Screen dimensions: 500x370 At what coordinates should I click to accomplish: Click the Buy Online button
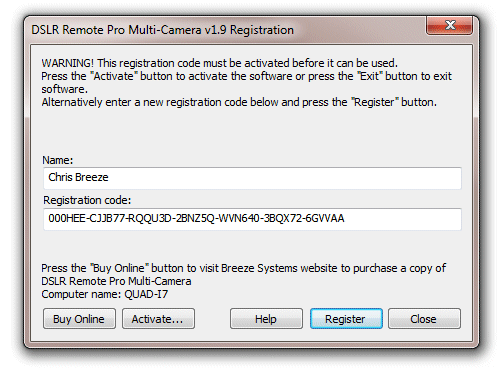pos(79,319)
